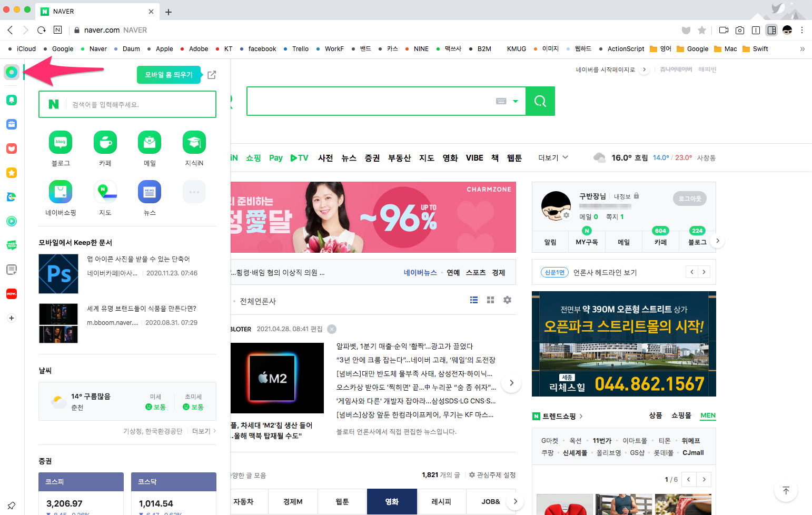
Task: Open the yellow star bookmarks sidebar icon
Action: click(12, 173)
